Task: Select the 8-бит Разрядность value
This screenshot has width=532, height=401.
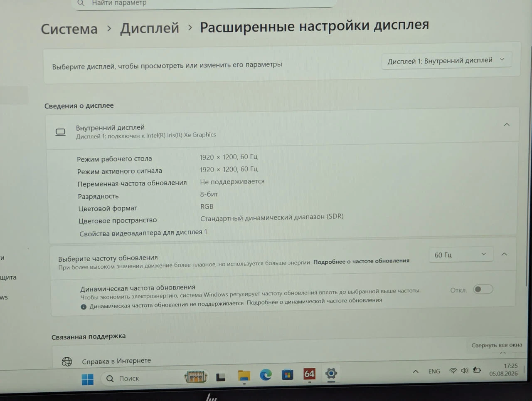Action: click(x=209, y=194)
